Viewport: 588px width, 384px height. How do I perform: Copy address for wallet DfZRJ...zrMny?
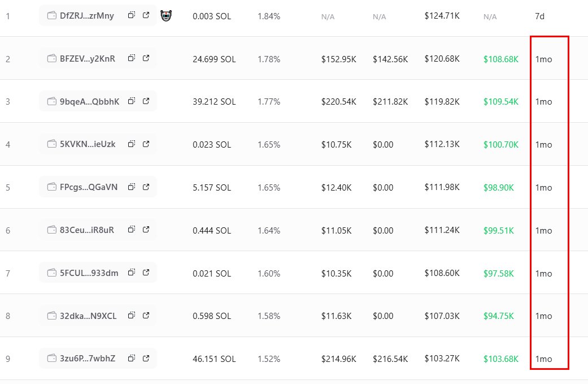click(132, 15)
